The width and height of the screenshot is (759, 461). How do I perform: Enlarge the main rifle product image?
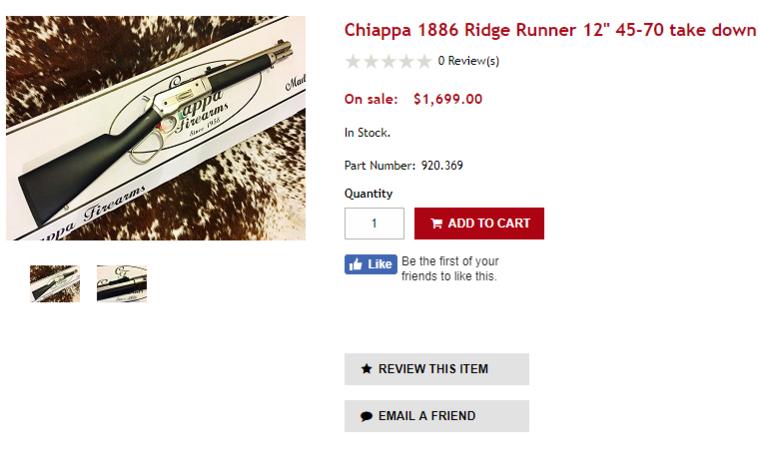pos(156,128)
